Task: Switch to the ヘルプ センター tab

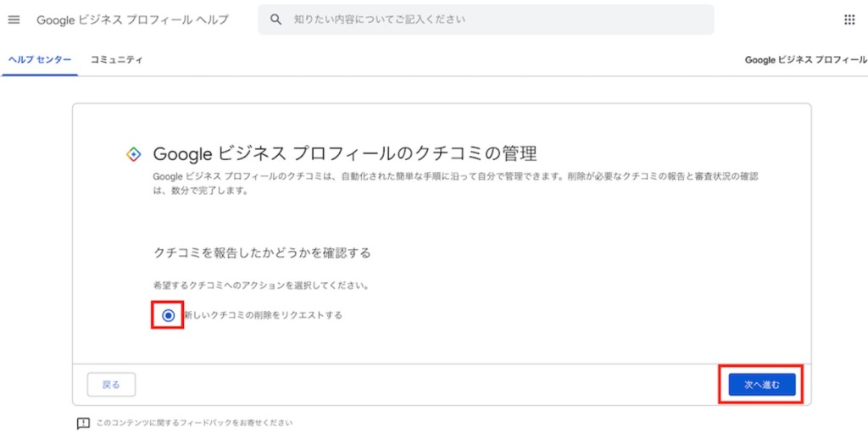Action: [40, 60]
